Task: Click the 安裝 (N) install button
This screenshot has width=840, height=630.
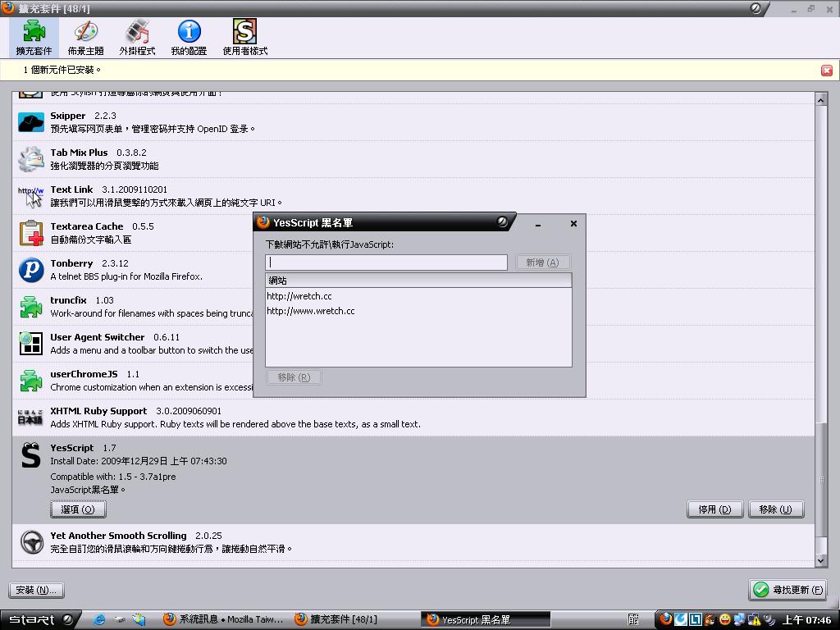Action: 36,591
